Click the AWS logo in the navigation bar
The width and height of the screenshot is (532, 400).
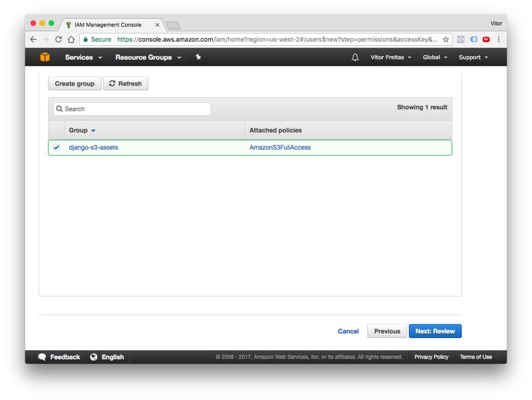44,57
